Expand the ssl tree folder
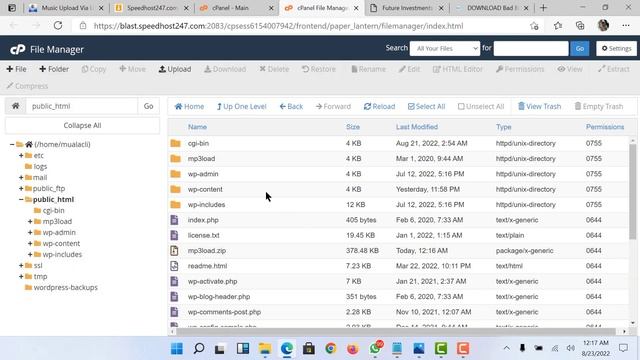640x360 pixels. point(21,266)
